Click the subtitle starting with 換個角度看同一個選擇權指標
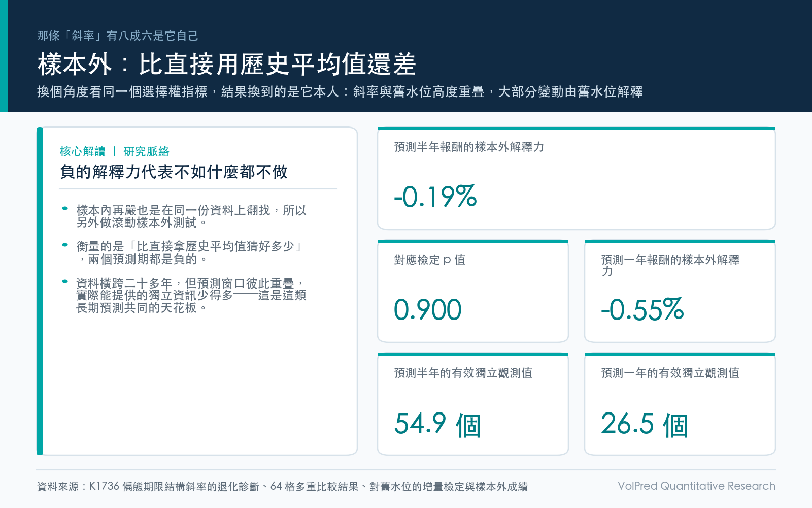The width and height of the screenshot is (812, 508). [x=340, y=92]
